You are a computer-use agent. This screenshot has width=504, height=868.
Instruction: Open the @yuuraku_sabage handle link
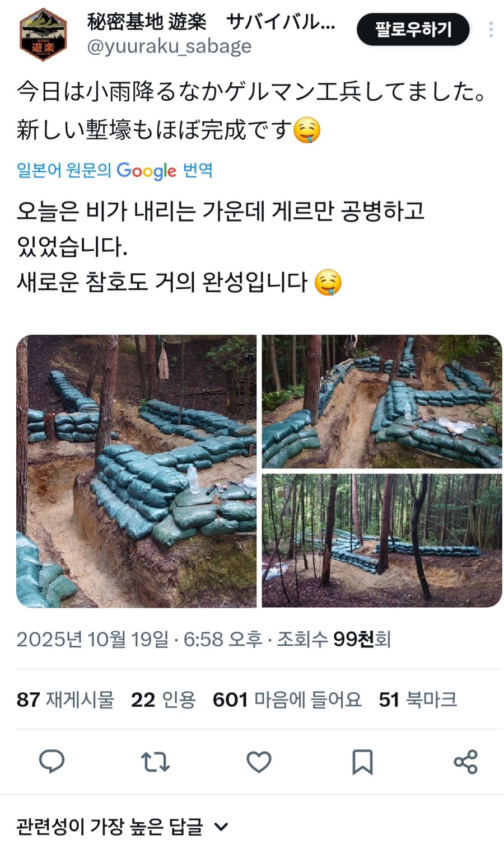tap(169, 46)
